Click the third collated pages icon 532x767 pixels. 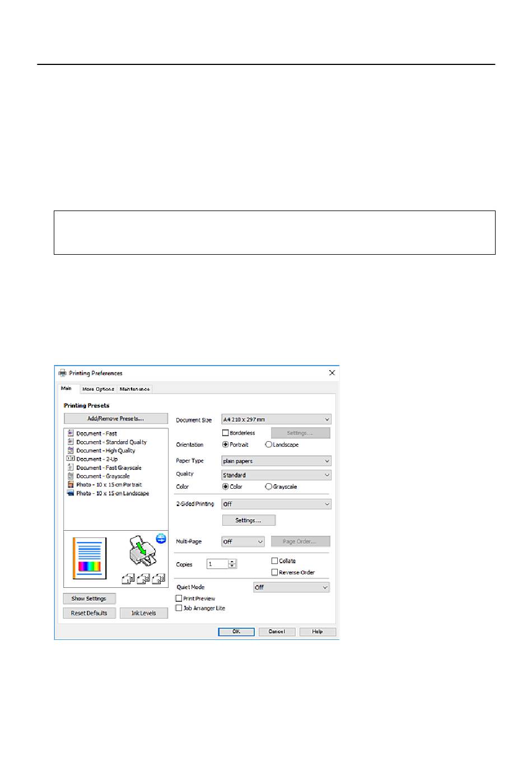click(x=158, y=579)
